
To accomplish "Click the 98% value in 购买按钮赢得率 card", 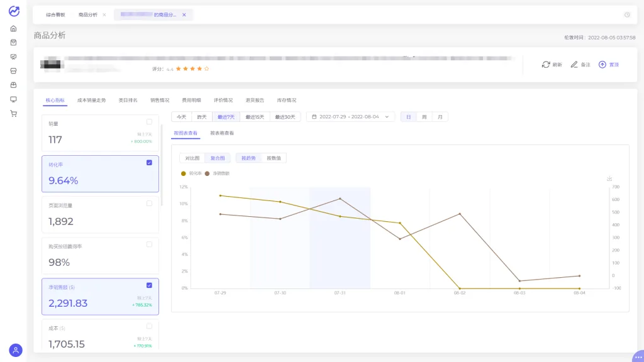I will tap(59, 262).
